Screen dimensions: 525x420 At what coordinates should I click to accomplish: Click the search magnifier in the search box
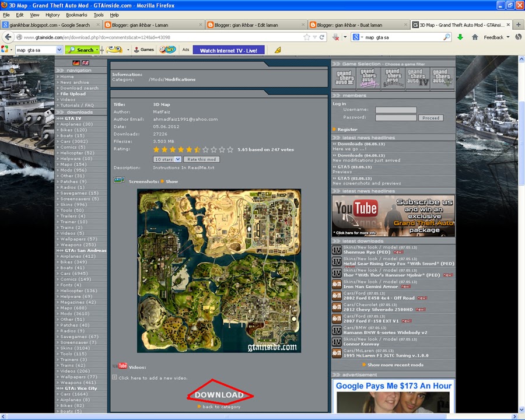pos(447,37)
